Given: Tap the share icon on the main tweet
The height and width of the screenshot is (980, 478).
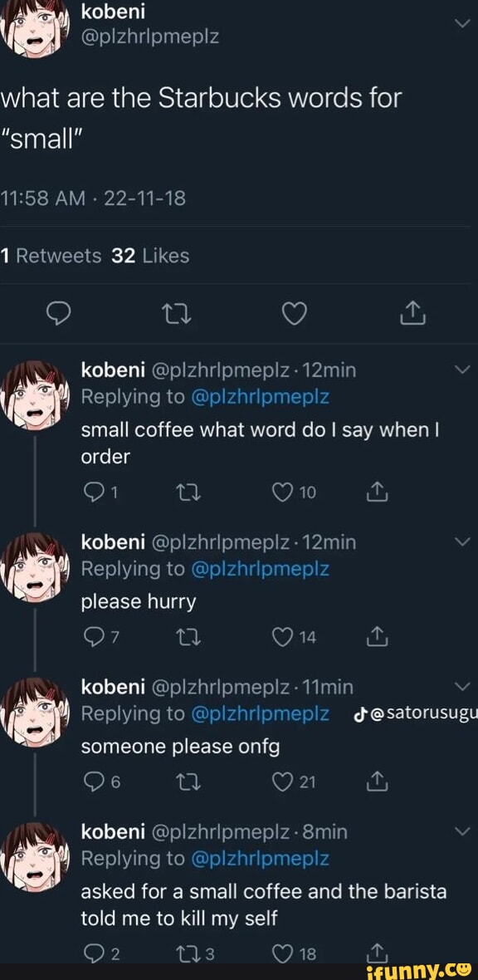Looking at the screenshot, I should (x=412, y=313).
